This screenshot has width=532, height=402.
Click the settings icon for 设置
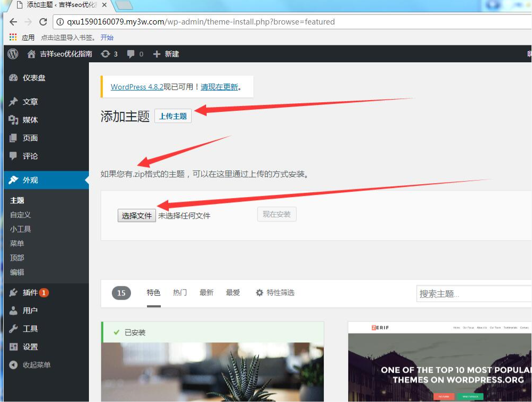pos(13,347)
